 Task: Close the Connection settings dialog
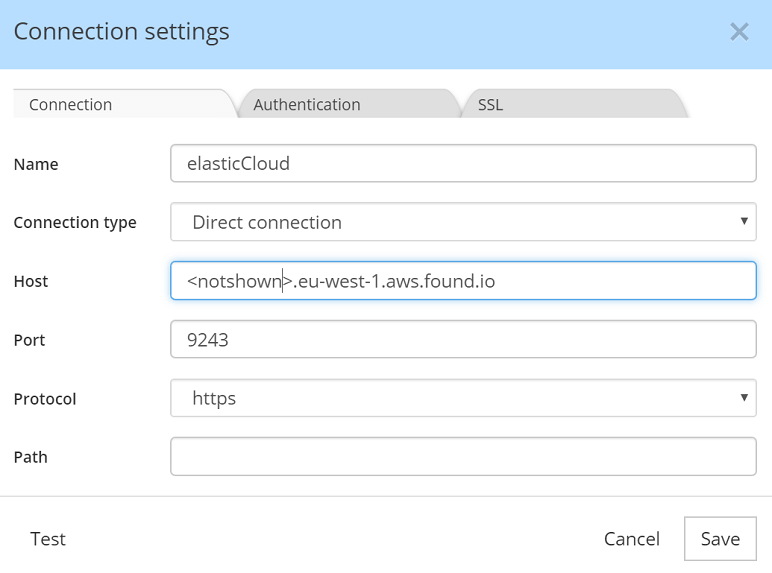coord(739,32)
